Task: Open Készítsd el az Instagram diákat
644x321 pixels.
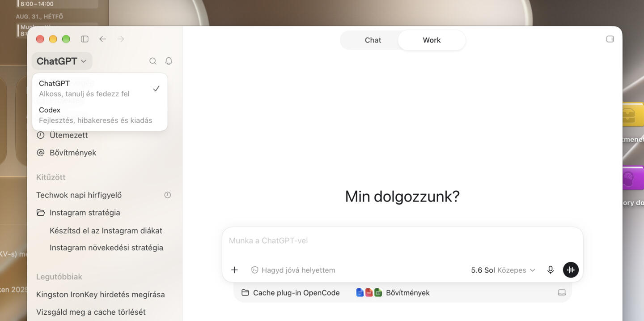Action: (106, 231)
